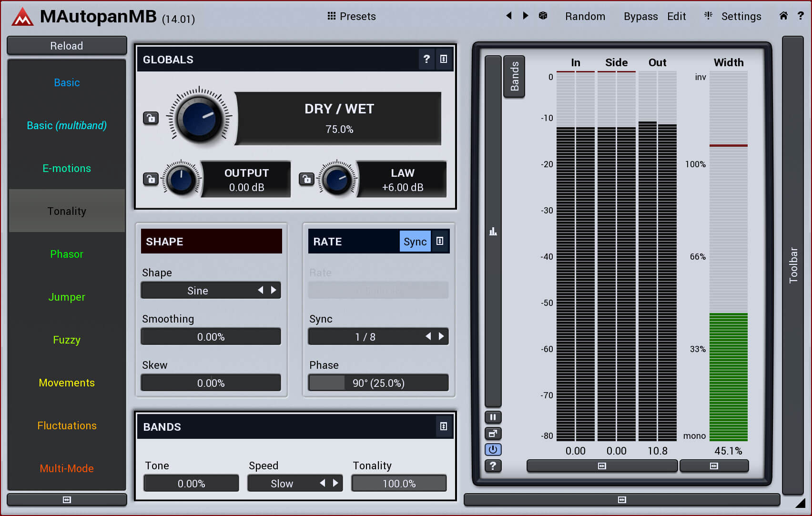This screenshot has width=812, height=516.
Task: Click meter histogram icon
Action: 493,232
